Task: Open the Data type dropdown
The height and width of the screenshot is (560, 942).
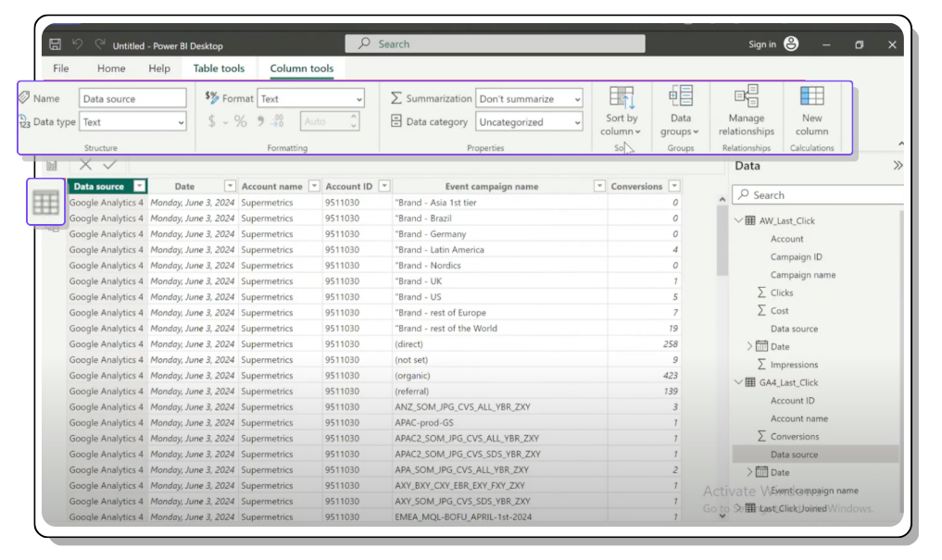Action: point(132,122)
